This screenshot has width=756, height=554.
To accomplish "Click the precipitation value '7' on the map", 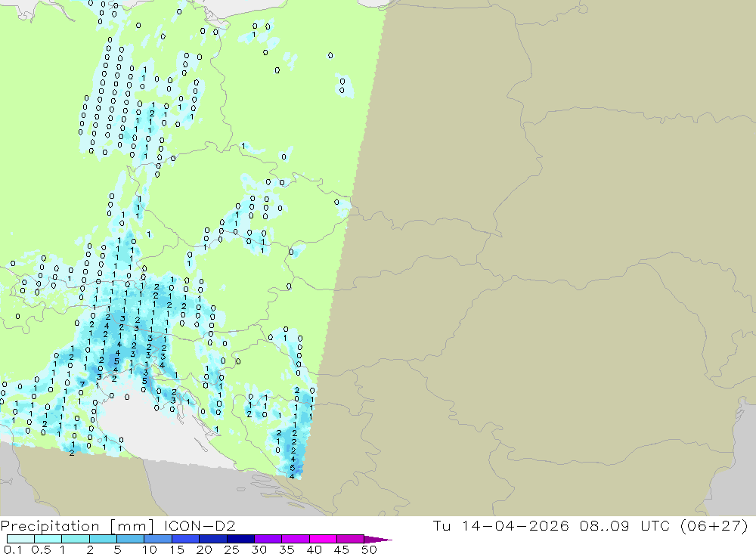I will tap(82, 384).
